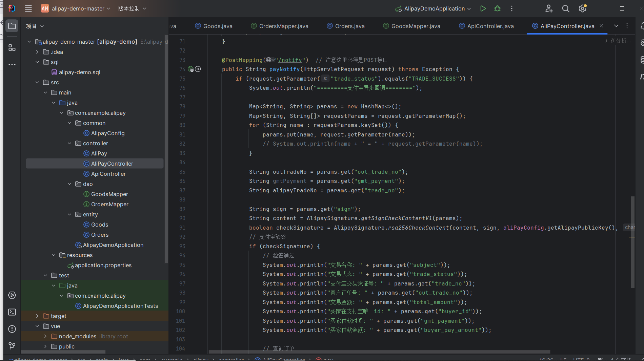Screen dimensions: 644x361
Task: Open GoodsMapper in the dao package
Action: pos(106,194)
